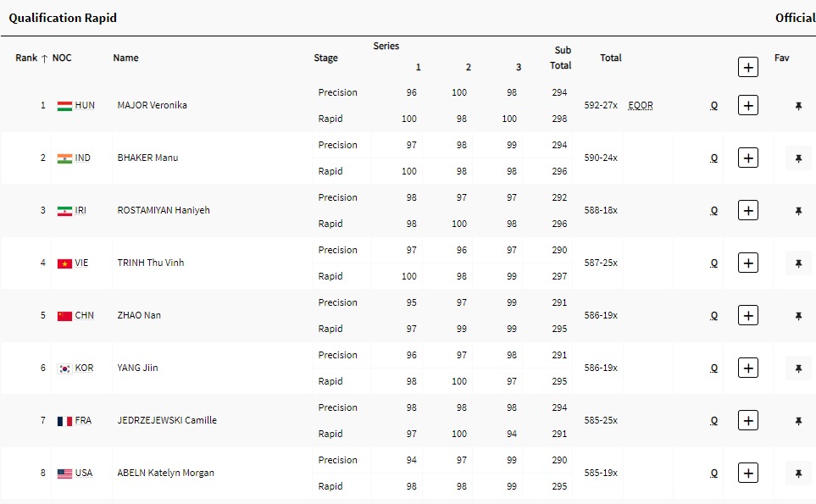816x504 pixels.
Task: Pin YANG Jiin as favourite
Action: (x=798, y=368)
